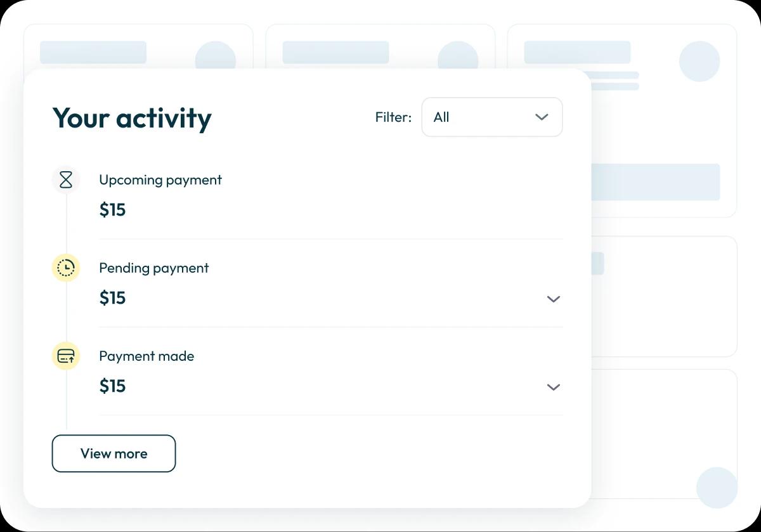761x532 pixels.
Task: Click the chevron arrow inside the Filter box
Action: pyautogui.click(x=541, y=117)
